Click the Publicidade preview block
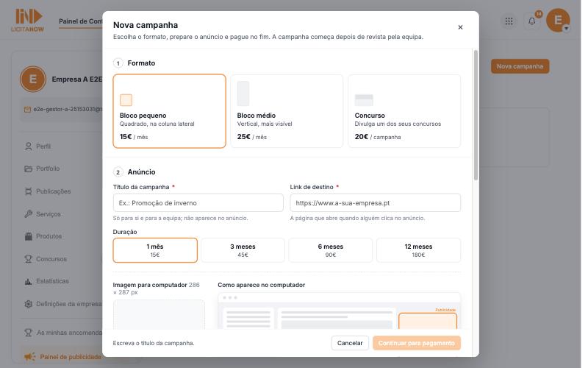588x368 pixels. coord(428,321)
